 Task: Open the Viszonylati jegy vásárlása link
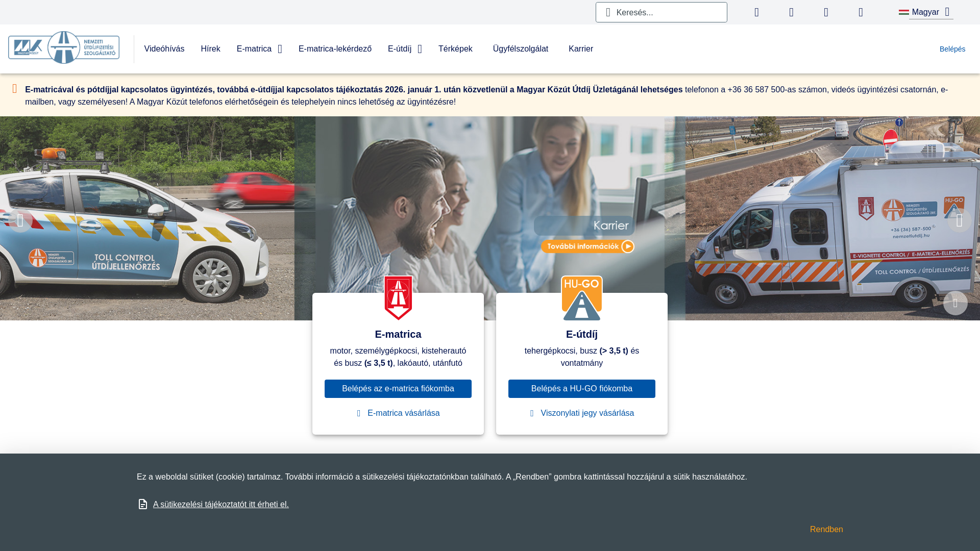click(x=587, y=413)
